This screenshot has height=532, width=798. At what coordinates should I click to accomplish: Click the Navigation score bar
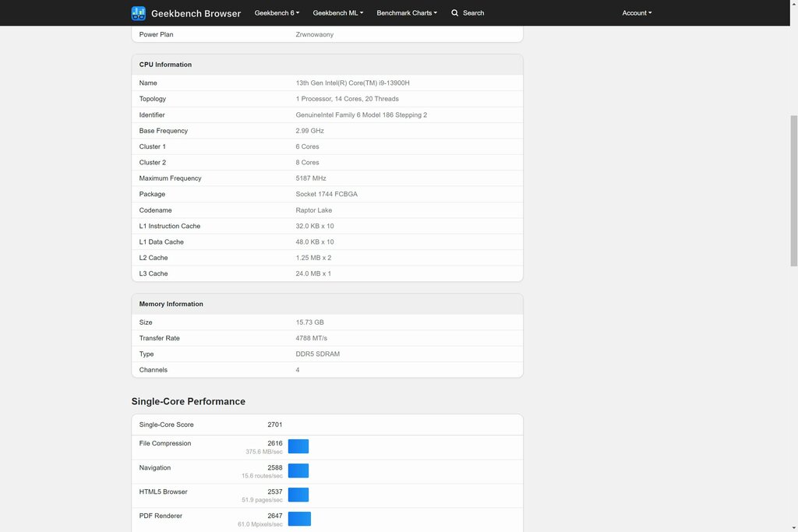(x=298, y=471)
